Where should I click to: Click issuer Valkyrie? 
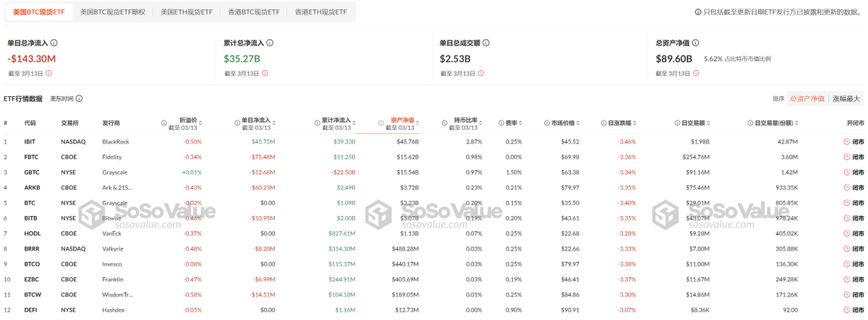coord(114,248)
